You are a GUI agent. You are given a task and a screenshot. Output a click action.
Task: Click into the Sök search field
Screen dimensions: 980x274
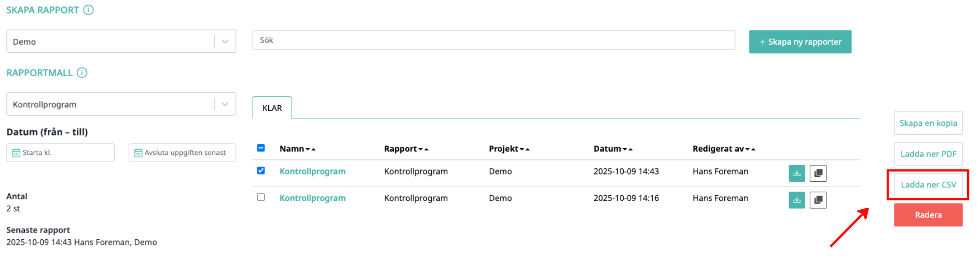click(493, 40)
